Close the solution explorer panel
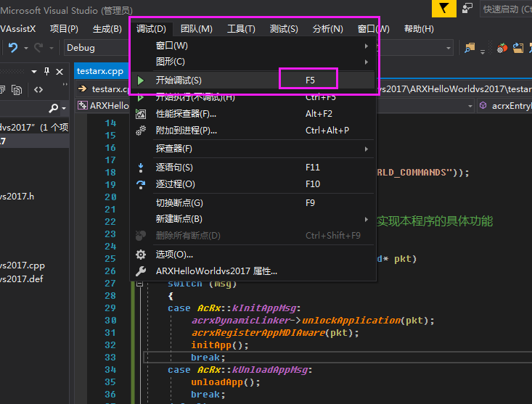532x404 pixels. click(x=60, y=72)
